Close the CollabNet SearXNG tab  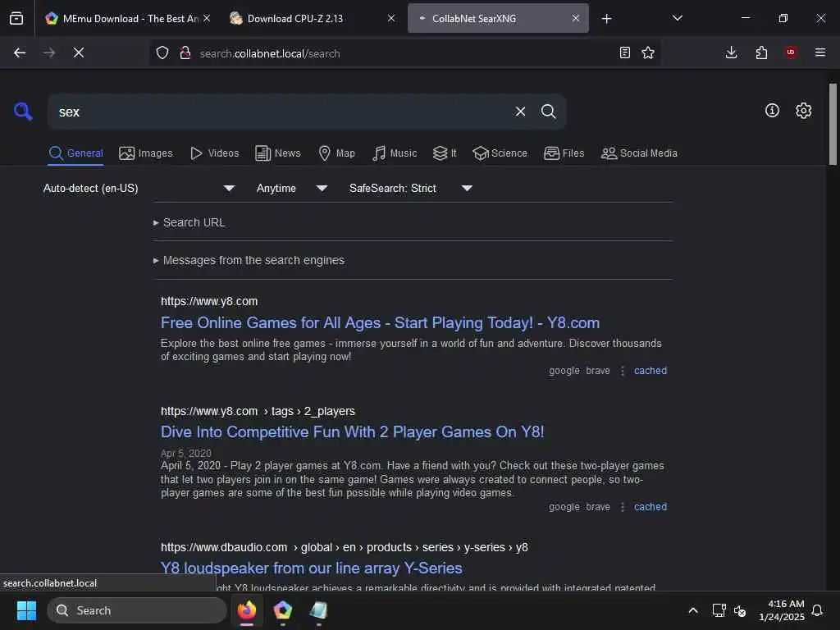575,18
